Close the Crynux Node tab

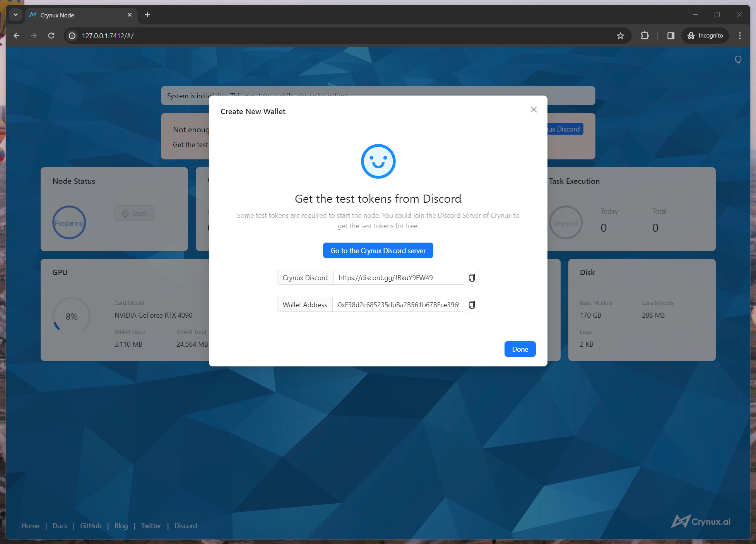click(130, 15)
